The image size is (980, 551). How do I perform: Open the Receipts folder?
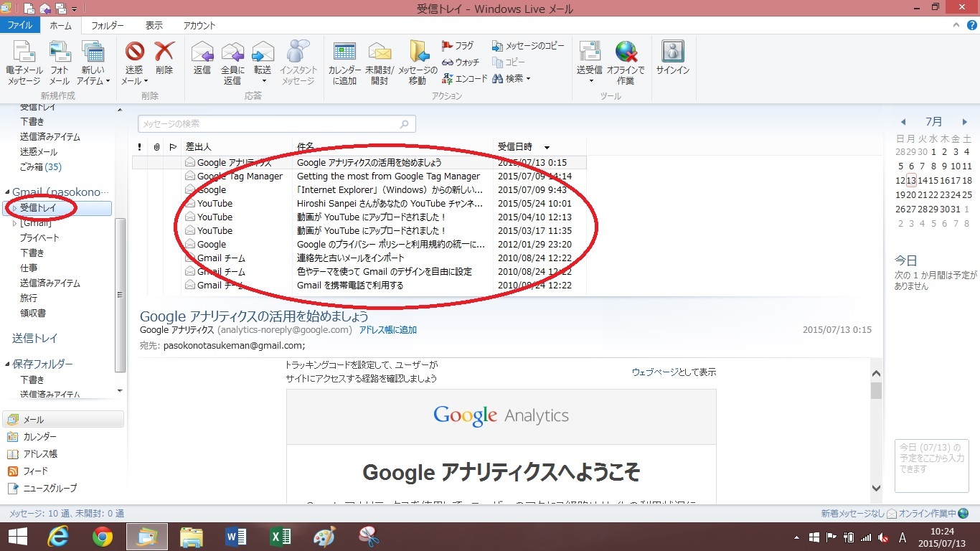point(32,313)
